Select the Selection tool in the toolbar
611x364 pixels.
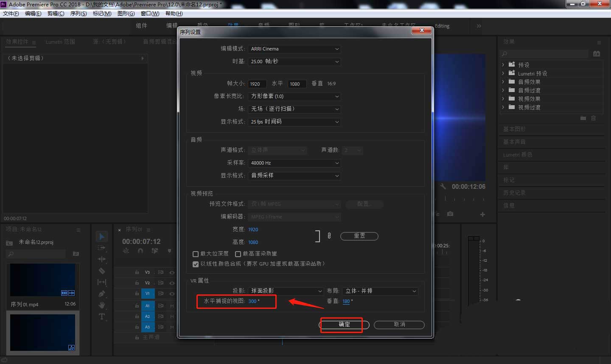pyautogui.click(x=102, y=236)
